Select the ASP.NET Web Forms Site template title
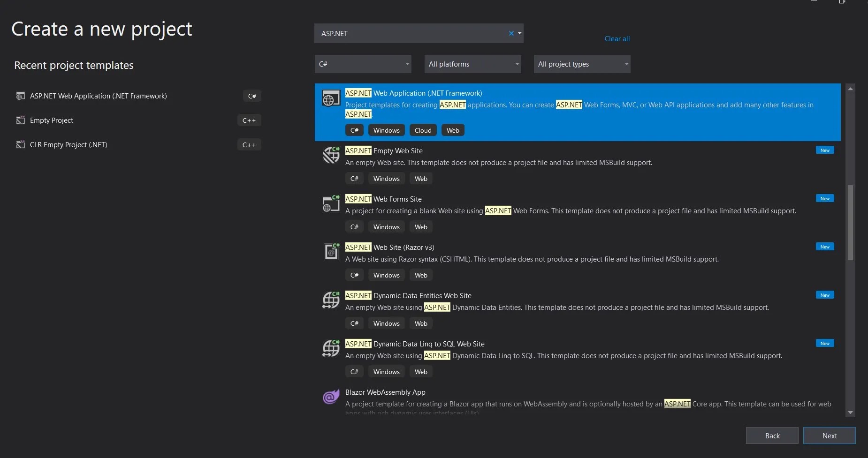 (x=383, y=199)
